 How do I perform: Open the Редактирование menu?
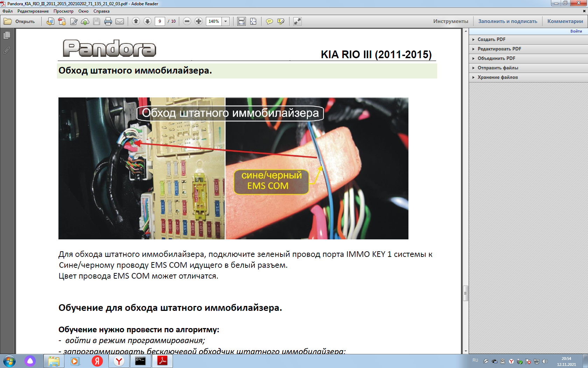(x=33, y=11)
